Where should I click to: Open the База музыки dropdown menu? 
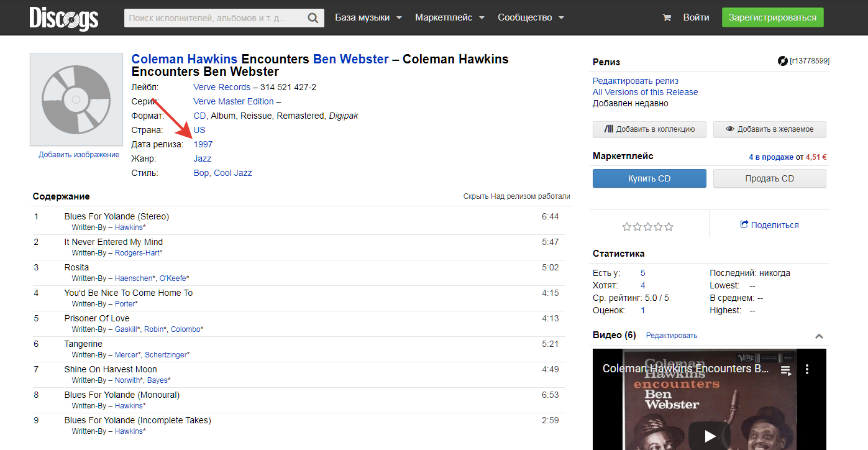tap(368, 17)
